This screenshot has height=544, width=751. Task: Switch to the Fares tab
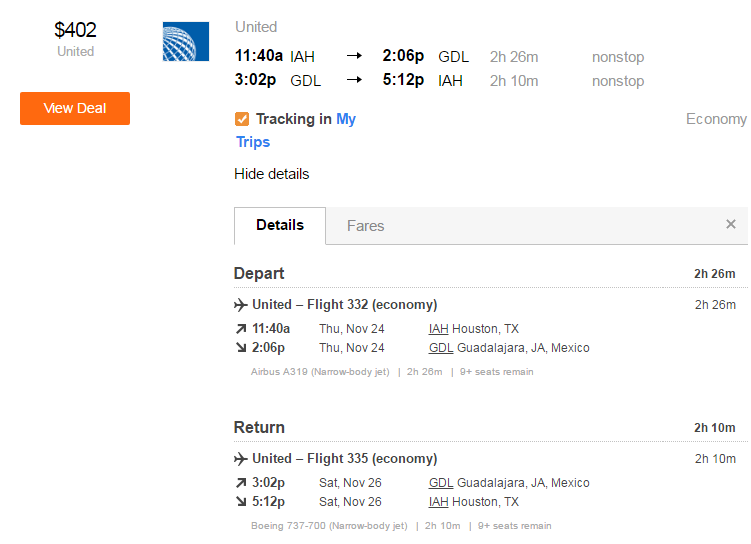tap(365, 226)
